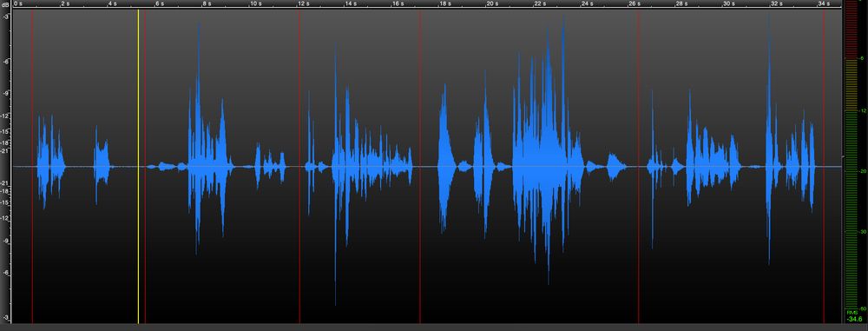Click the 8 s label on time ruler
The image size is (868, 331).
point(207,3)
